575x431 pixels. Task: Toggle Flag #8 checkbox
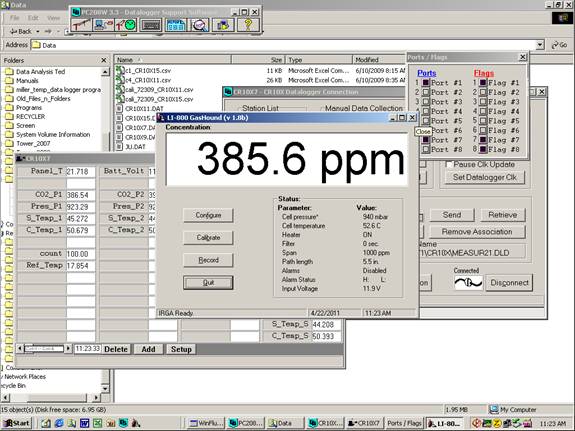[483, 149]
